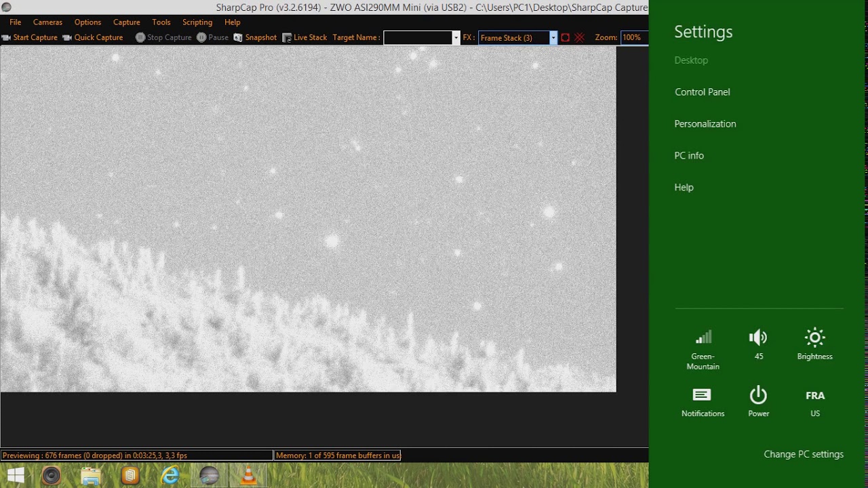Screen dimensions: 868x488
Task: Switch to SharpCap planet icon on taskbar
Action: click(x=210, y=476)
